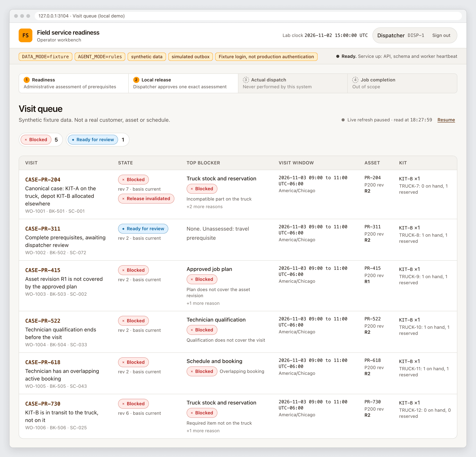Click the TOP BLOCKER column header
Image resolution: width=476 pixels, height=457 pixels.
[x=203, y=163]
